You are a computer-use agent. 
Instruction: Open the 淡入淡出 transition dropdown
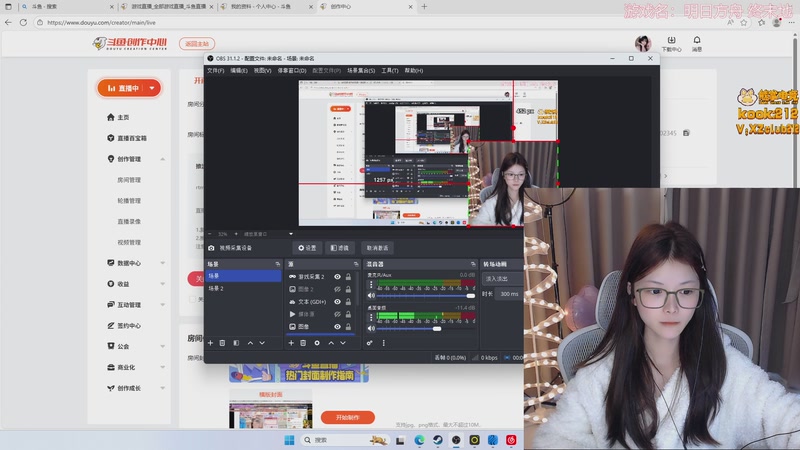tap(503, 279)
